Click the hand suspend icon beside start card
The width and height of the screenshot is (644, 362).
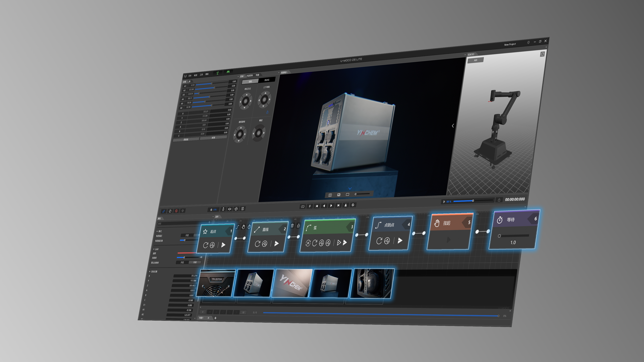(x=243, y=227)
